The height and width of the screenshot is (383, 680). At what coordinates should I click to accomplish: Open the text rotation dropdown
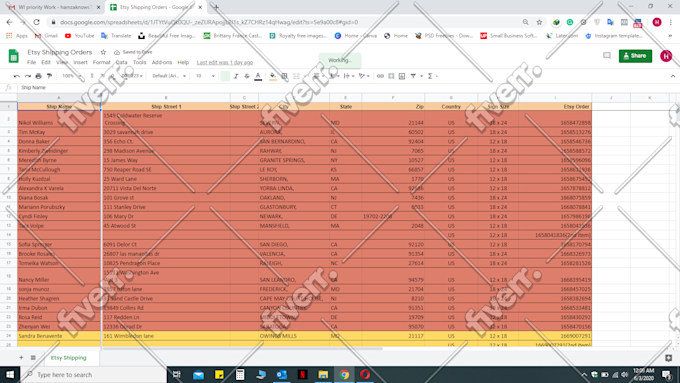[x=364, y=76]
